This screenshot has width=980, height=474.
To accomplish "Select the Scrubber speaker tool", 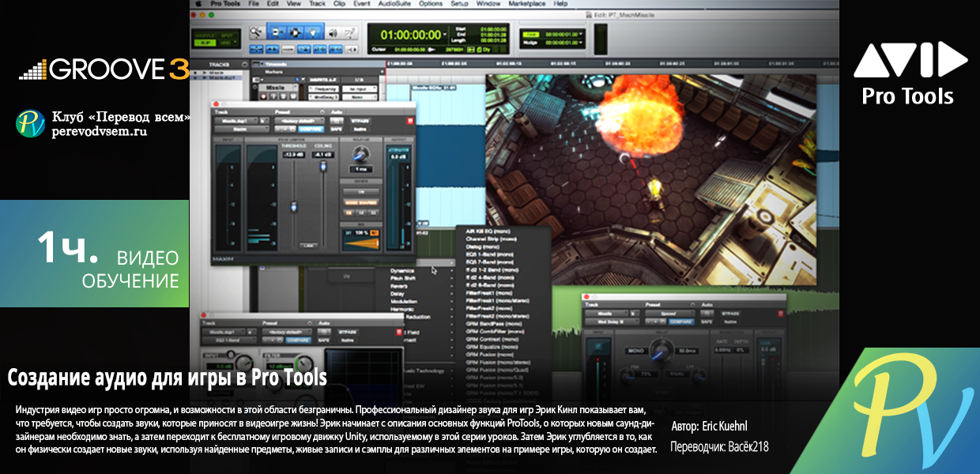I will 333,33.
